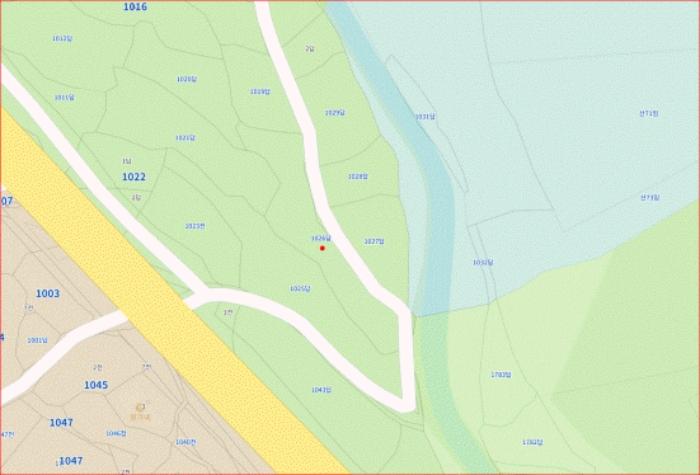
Task: Click parcel label 1020답
Action: pos(186,79)
